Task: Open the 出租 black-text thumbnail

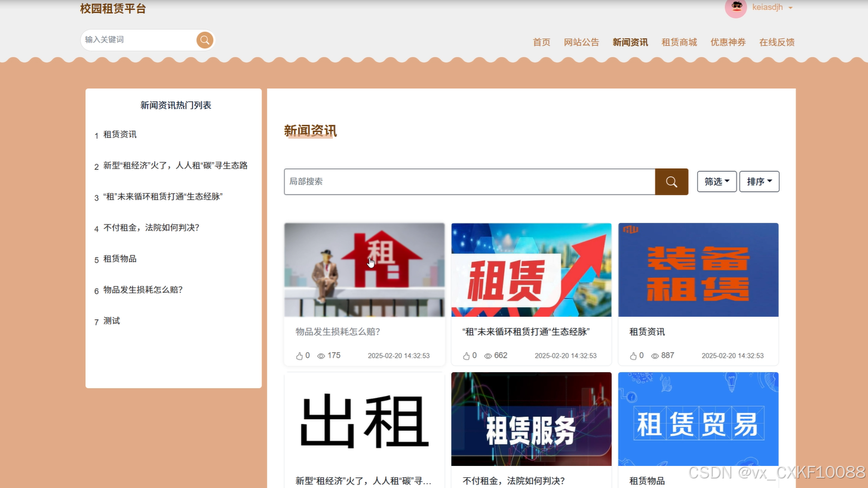Action: (x=364, y=419)
